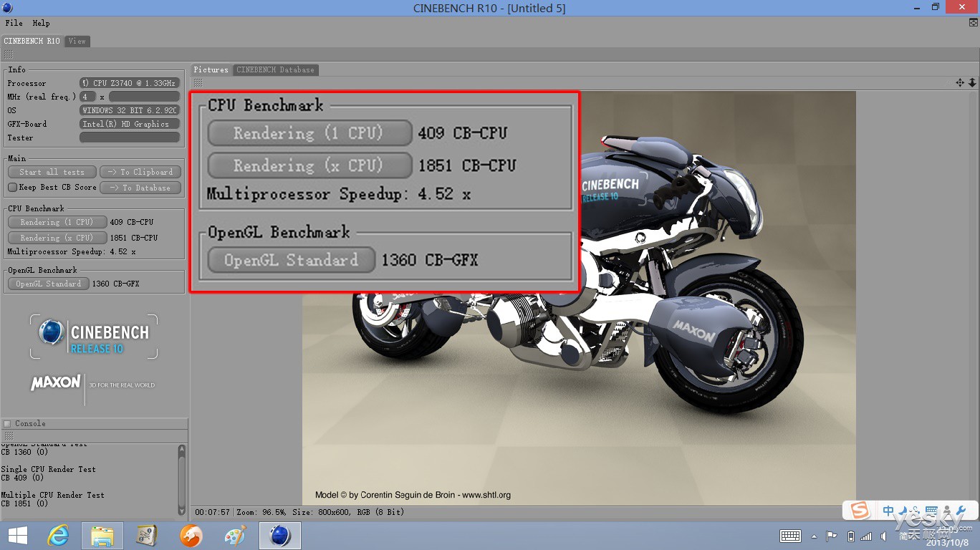
Task: Click the CINEBENCH Release 10 logo
Action: coord(94,337)
